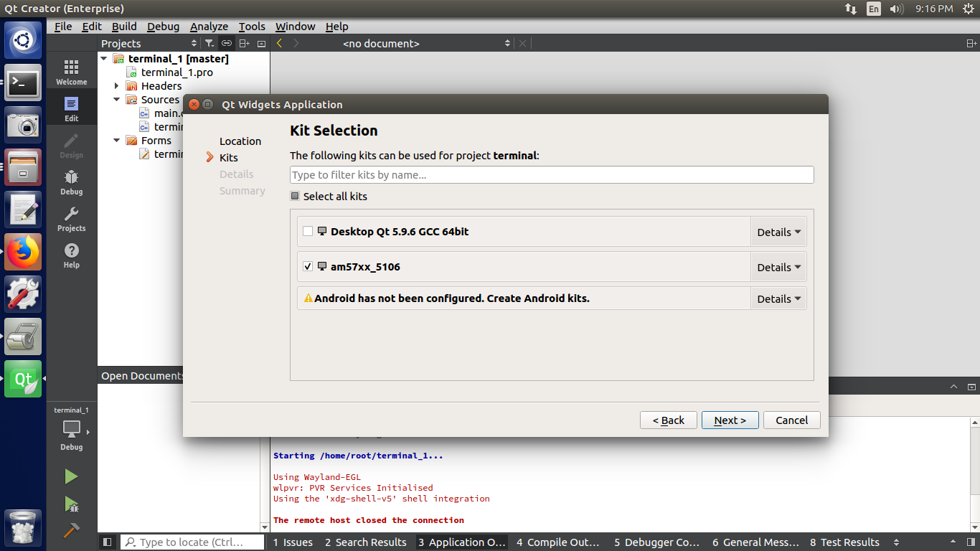
Task: Select the Location wizard step
Action: click(240, 141)
